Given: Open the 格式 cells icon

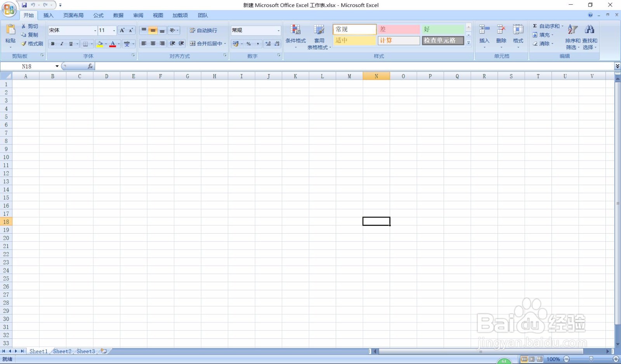Looking at the screenshot, I should [x=518, y=30].
